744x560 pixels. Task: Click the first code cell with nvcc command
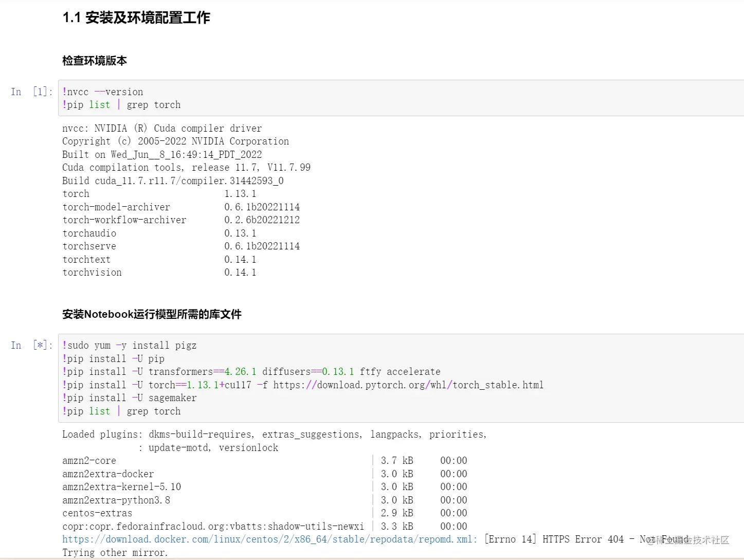tap(401, 98)
